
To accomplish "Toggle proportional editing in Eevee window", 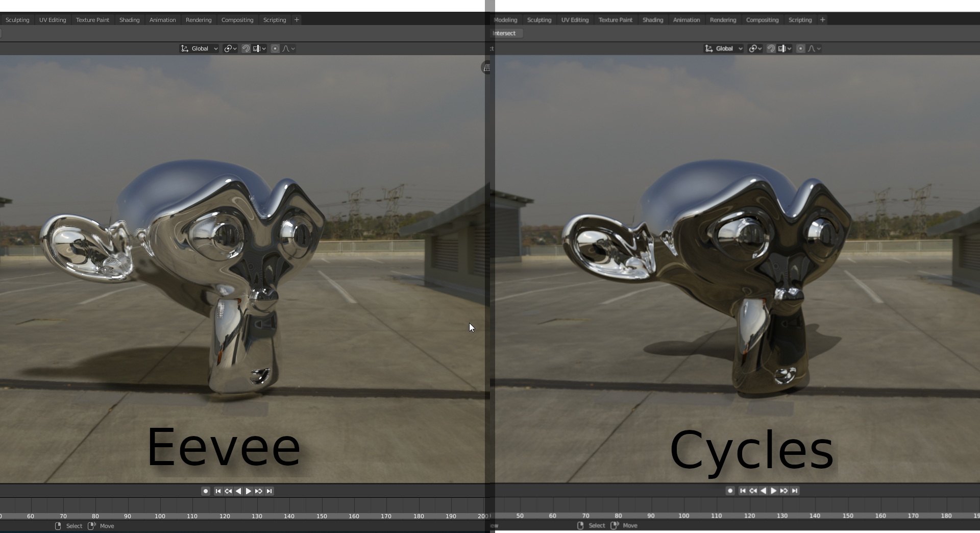I will point(275,49).
